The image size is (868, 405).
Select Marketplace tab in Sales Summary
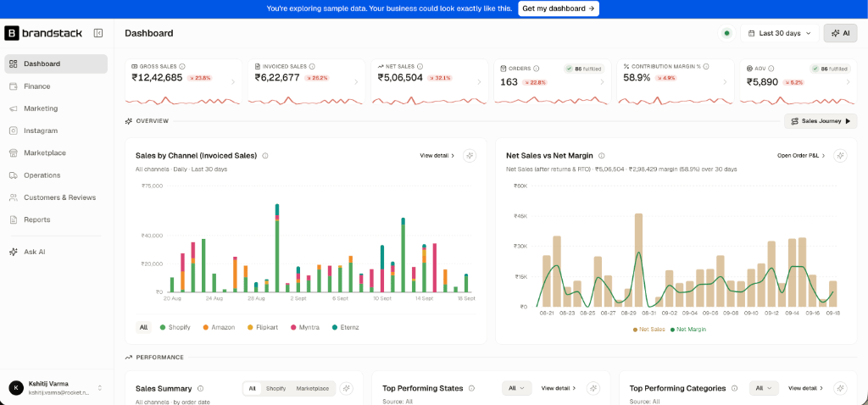312,388
